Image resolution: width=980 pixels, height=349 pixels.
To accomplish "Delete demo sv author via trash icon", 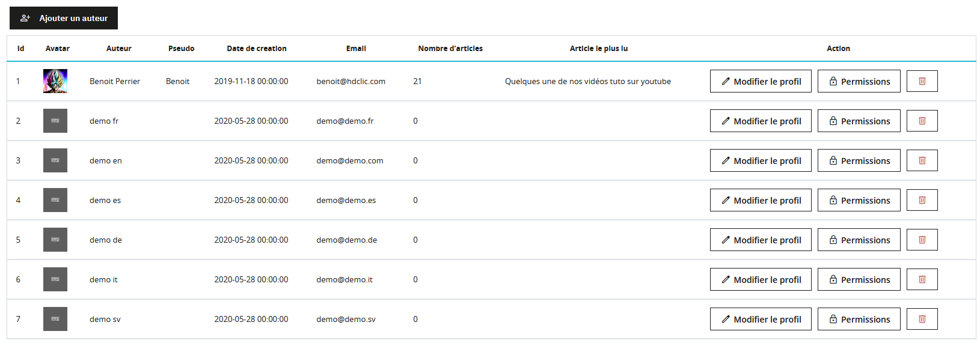I will coord(922,319).
